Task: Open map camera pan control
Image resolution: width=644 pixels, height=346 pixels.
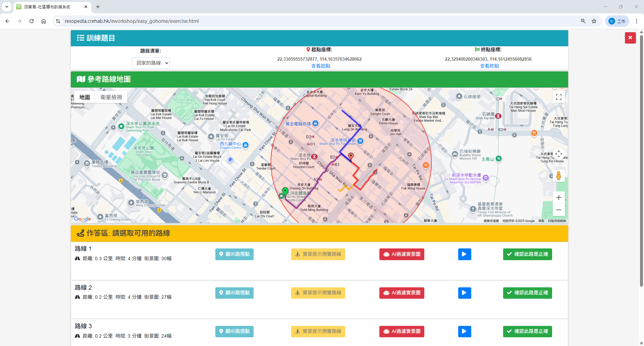Action: pyautogui.click(x=558, y=154)
